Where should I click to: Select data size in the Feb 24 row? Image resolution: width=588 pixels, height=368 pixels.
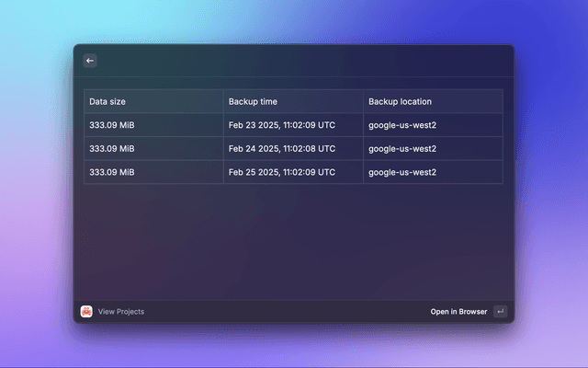[112, 148]
